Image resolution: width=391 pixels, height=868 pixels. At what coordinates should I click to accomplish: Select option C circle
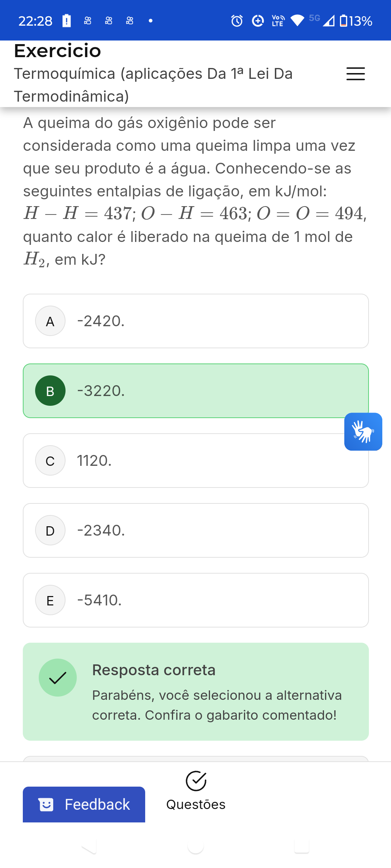(50, 460)
